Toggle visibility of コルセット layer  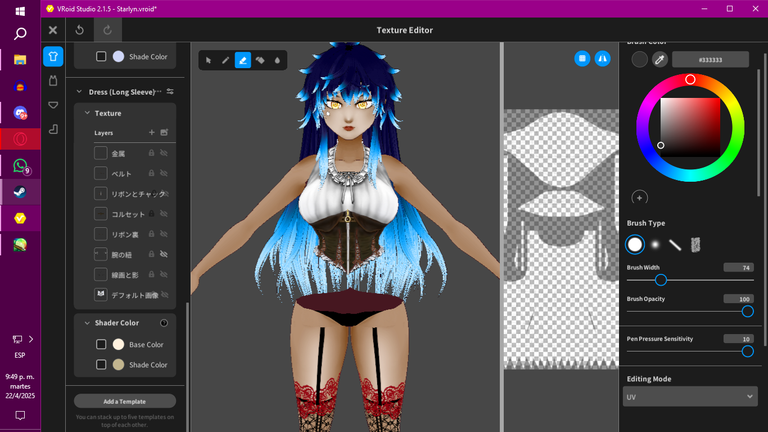(x=164, y=214)
